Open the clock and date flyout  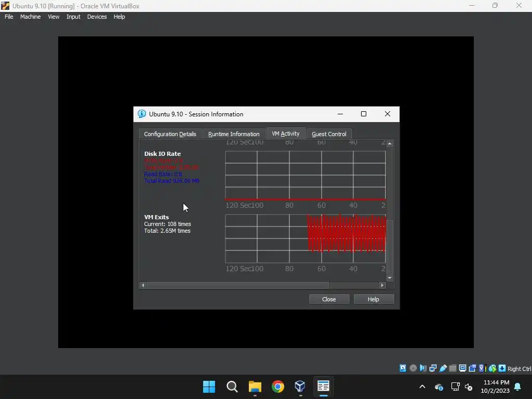(495, 387)
